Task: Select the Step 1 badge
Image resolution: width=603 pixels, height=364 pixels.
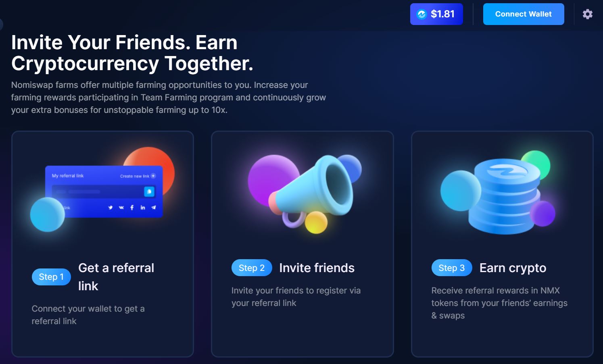Action: 51,277
